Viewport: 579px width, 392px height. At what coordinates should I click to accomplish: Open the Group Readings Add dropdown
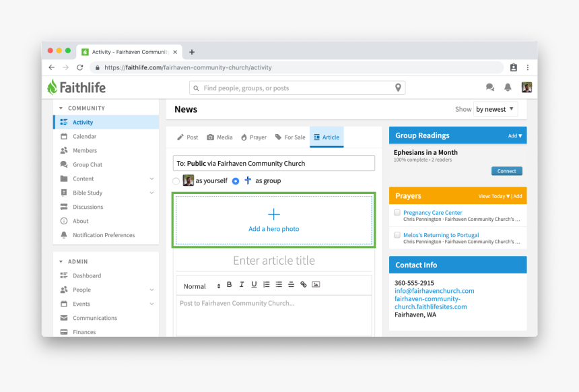(515, 136)
